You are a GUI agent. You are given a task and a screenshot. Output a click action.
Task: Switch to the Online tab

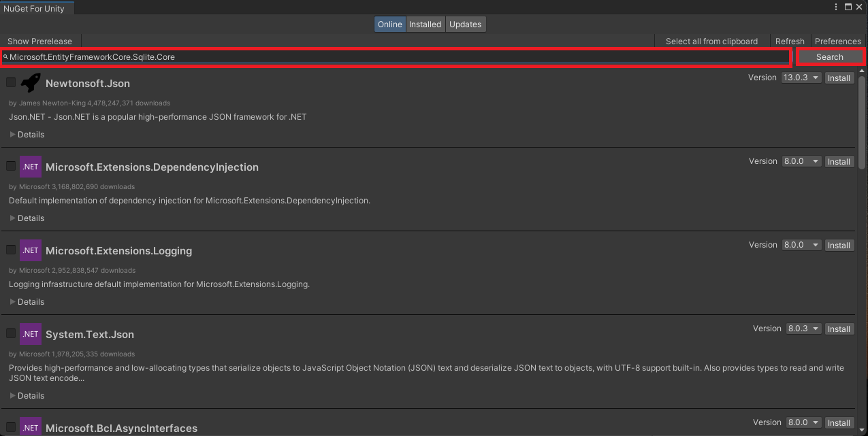click(x=390, y=24)
